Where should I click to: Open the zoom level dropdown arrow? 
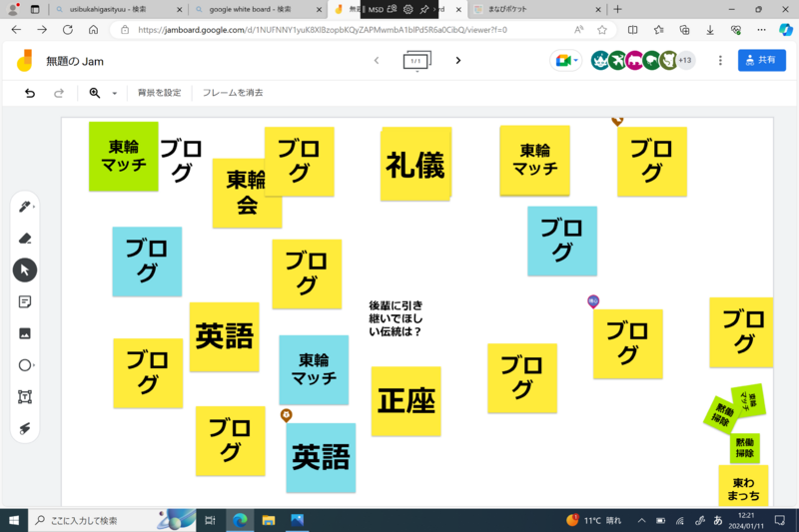114,93
